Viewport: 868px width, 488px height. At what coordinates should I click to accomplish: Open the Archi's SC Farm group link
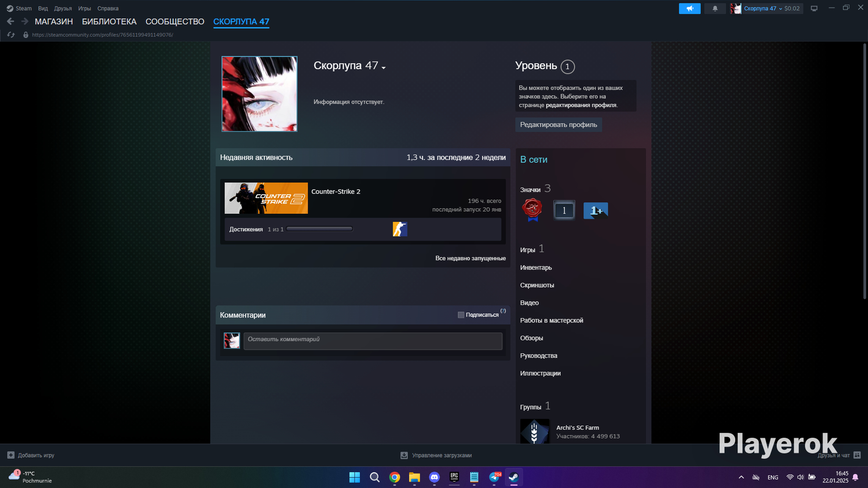(578, 427)
